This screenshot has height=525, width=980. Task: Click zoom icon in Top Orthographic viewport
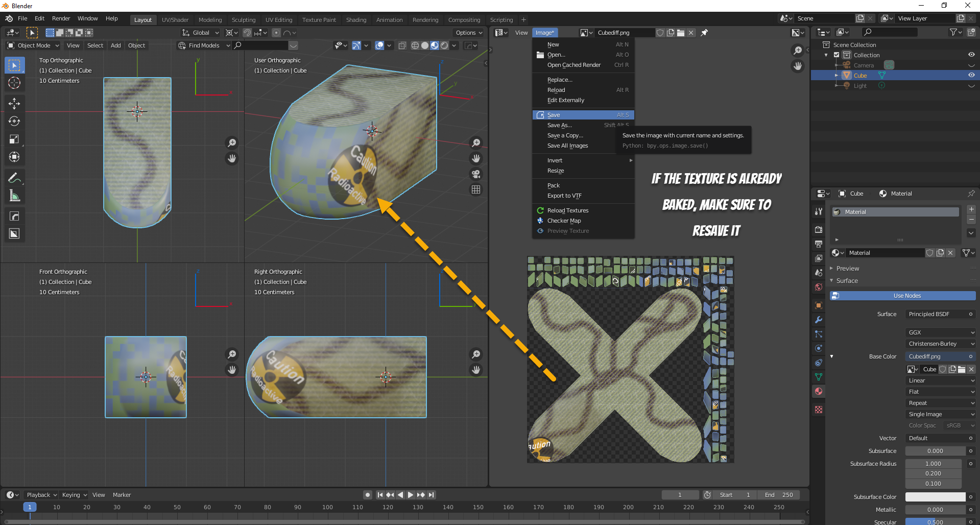[232, 143]
